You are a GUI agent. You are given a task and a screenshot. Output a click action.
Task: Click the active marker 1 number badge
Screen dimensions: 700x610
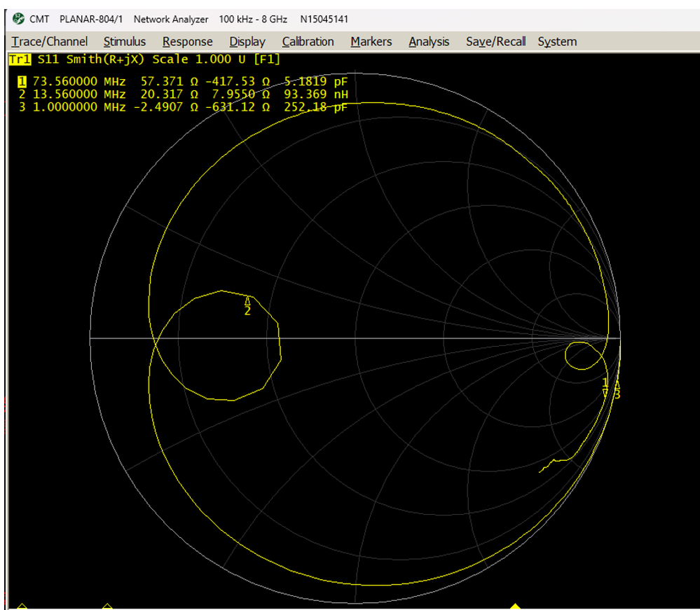(21, 82)
